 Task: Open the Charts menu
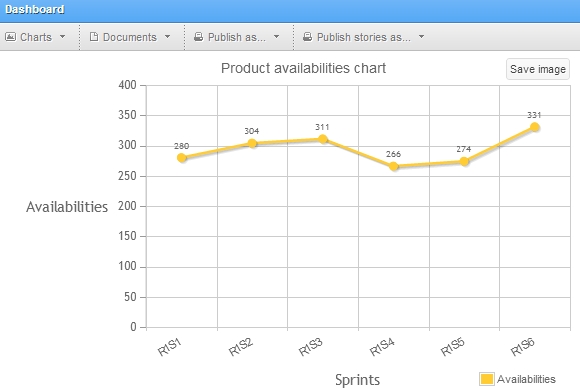click(36, 37)
